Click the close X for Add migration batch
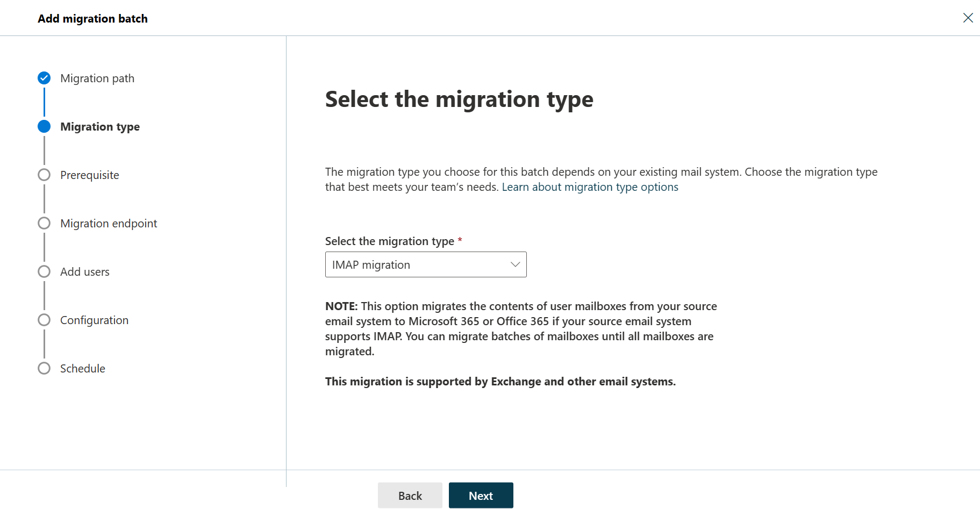980x509 pixels. coord(968,18)
